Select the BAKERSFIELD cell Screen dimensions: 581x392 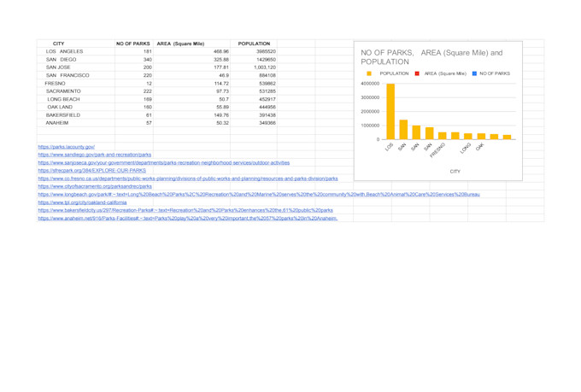click(x=76, y=115)
